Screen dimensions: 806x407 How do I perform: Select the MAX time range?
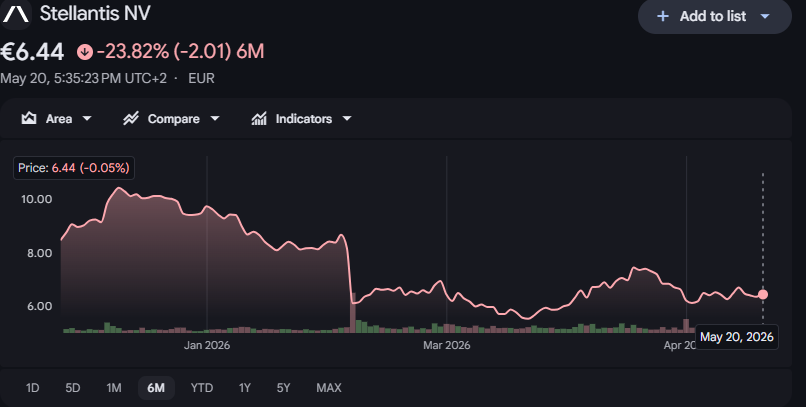pos(328,388)
